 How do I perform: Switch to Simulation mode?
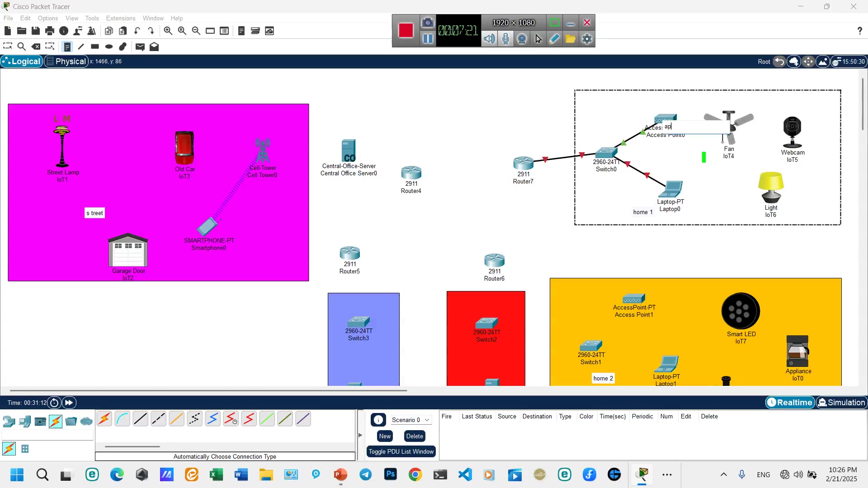(841, 403)
